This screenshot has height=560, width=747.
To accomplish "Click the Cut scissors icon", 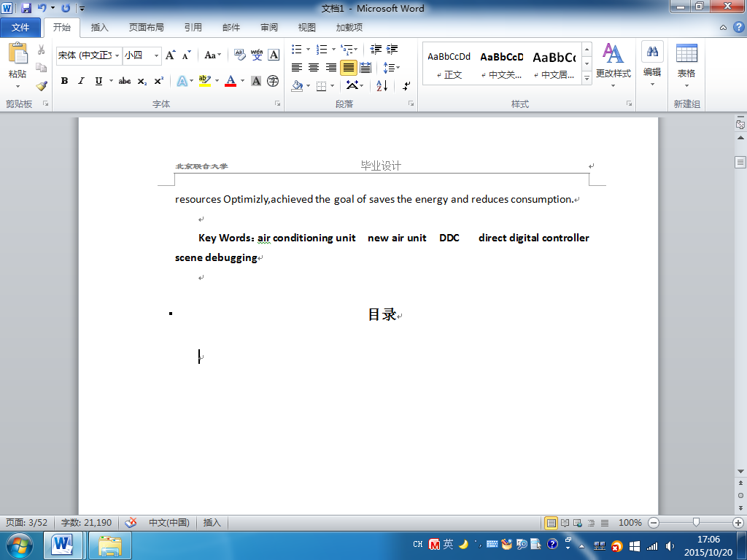I will 42,50.
